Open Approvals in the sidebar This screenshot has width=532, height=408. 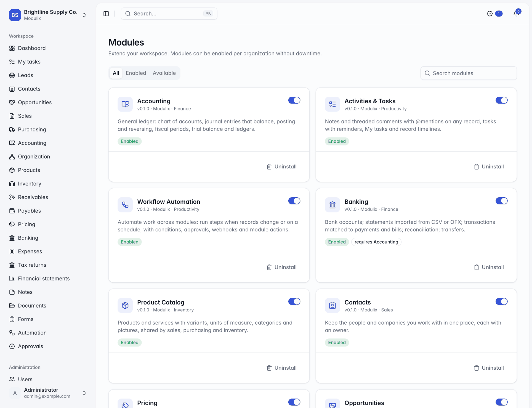48,346
